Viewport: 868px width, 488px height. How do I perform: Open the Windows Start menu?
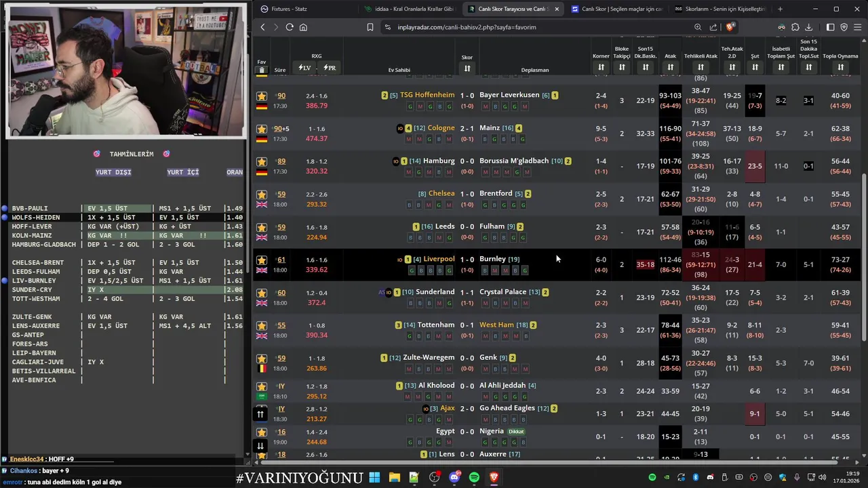(374, 477)
